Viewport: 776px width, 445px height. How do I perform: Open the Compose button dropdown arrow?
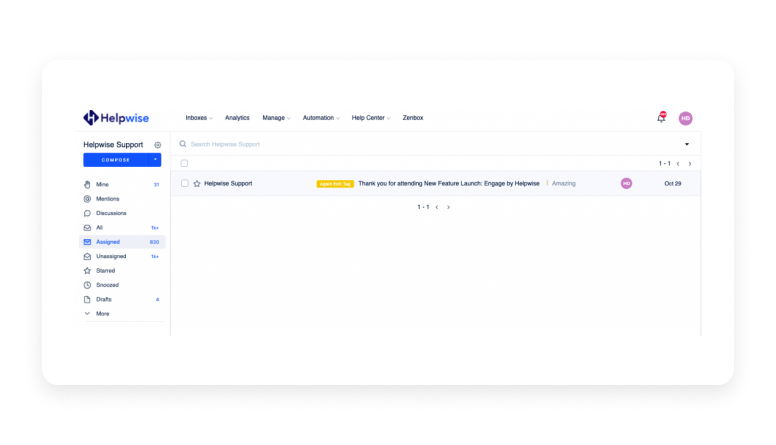(155, 160)
